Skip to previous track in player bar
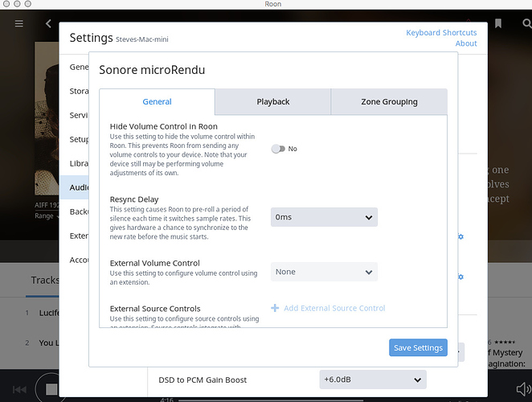 point(19,389)
